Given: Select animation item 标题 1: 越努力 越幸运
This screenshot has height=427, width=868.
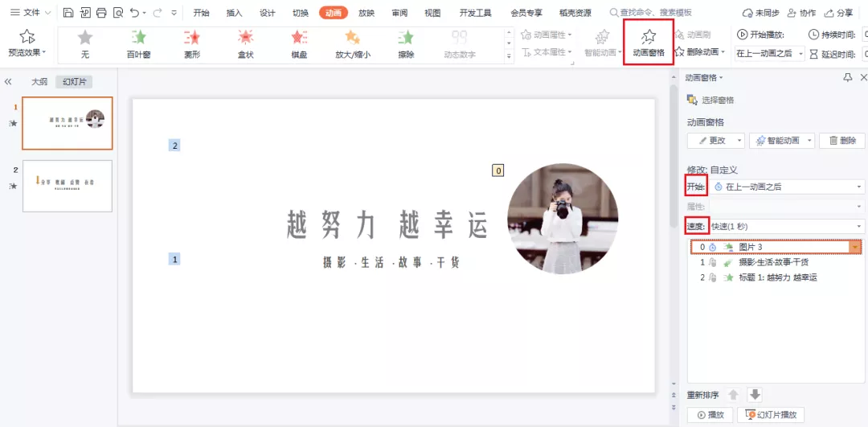Looking at the screenshot, I should click(775, 277).
